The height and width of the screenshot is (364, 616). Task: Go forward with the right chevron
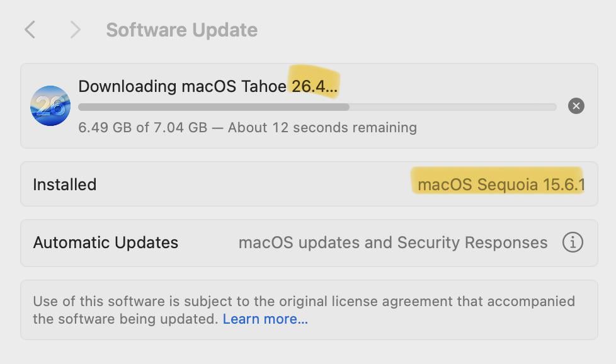(x=75, y=30)
